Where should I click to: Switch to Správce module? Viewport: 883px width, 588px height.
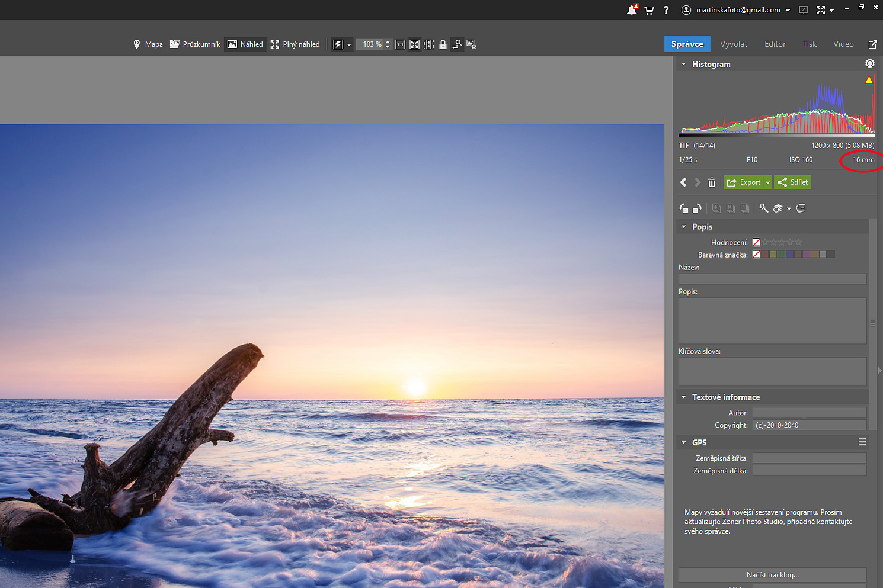pos(687,44)
